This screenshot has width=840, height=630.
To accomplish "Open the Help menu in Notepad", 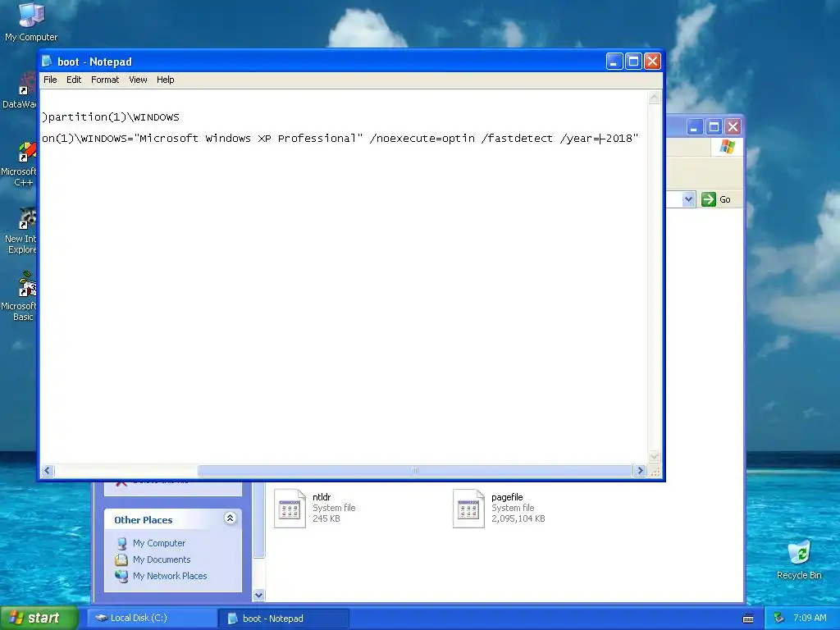I will 166,80.
